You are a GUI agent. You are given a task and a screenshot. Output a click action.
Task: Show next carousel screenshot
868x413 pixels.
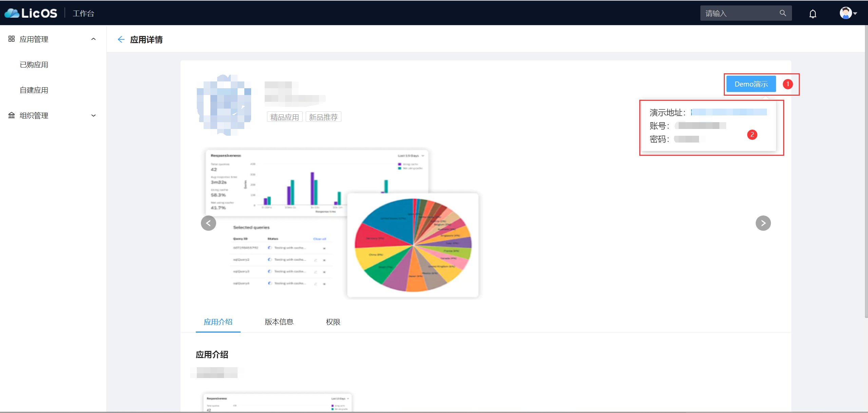(x=763, y=223)
